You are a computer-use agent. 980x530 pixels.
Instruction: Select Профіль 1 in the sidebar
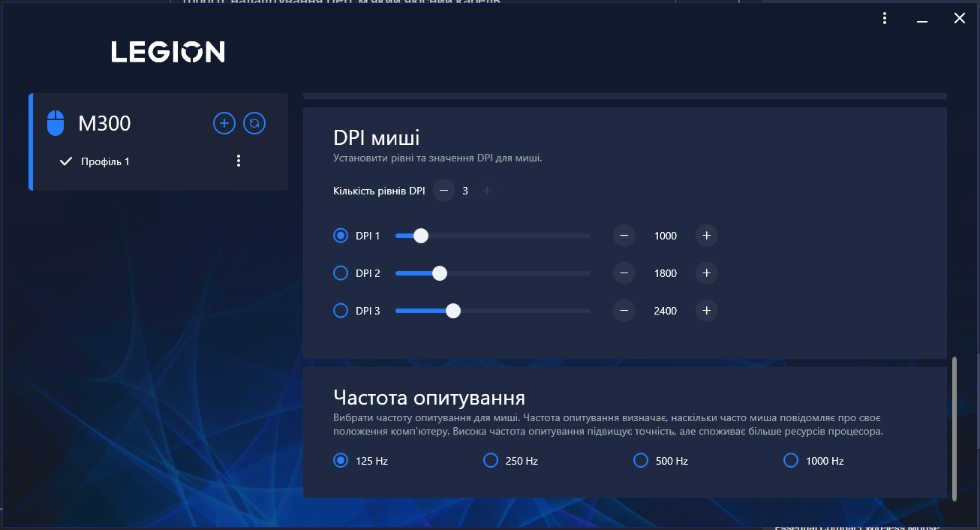point(105,161)
